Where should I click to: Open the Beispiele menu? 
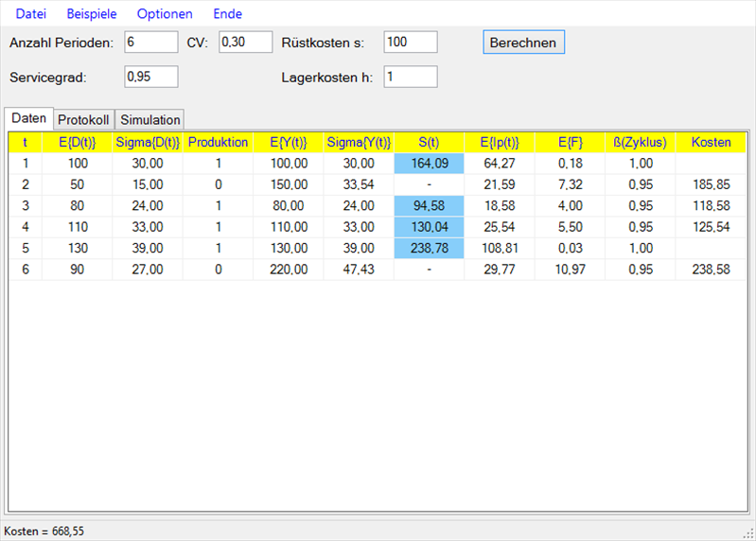pyautogui.click(x=92, y=14)
